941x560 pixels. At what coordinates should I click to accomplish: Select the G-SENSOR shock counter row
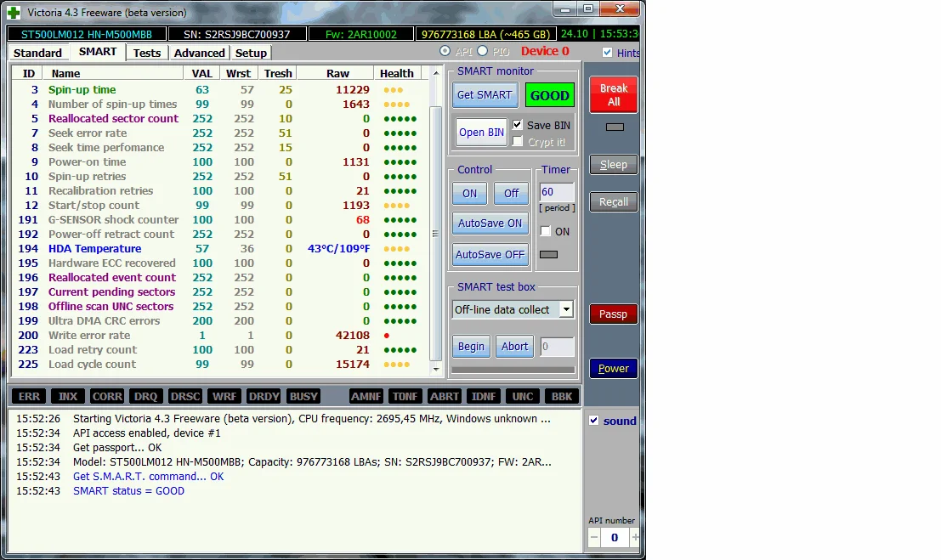pos(220,220)
